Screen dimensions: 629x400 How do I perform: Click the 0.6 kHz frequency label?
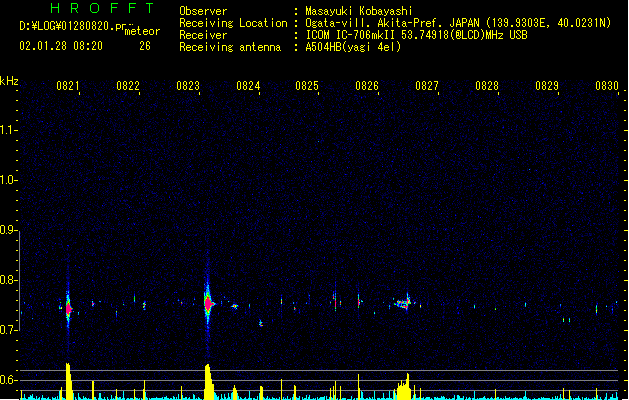8,380
